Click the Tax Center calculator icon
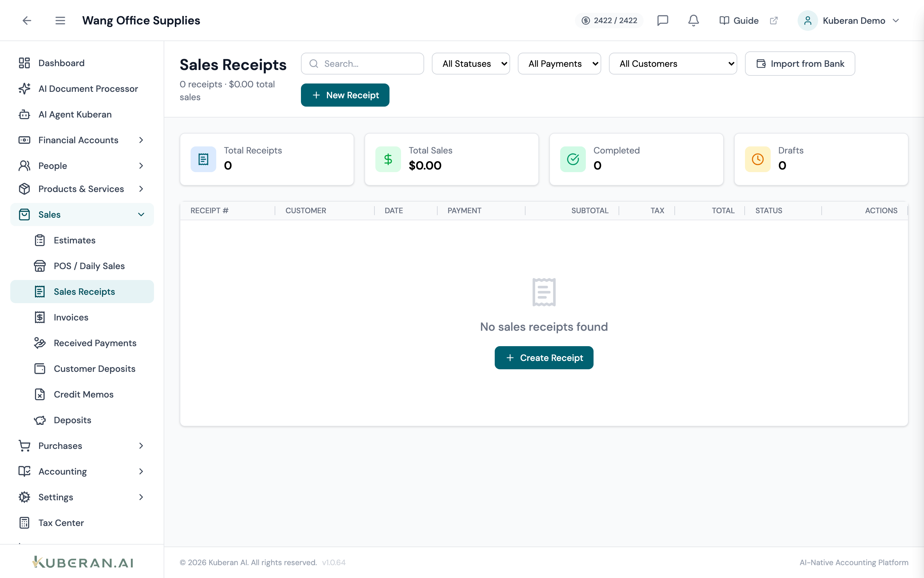Screen dimensions: 924x578 [x=24, y=522]
